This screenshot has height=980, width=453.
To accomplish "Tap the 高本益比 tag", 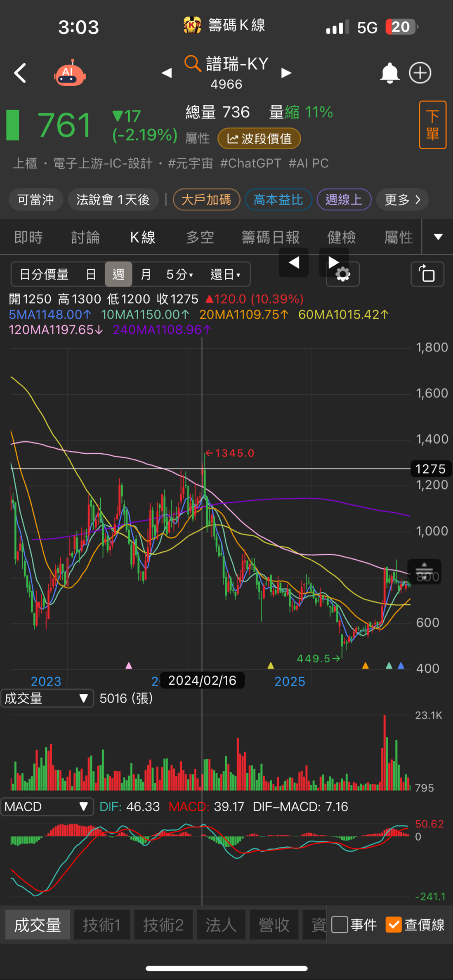I will (x=278, y=200).
